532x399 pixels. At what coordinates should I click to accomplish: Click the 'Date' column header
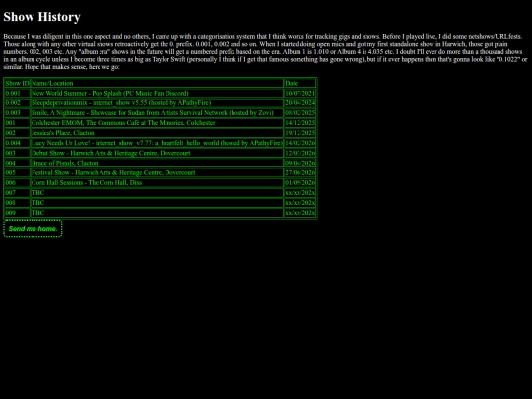[299, 83]
